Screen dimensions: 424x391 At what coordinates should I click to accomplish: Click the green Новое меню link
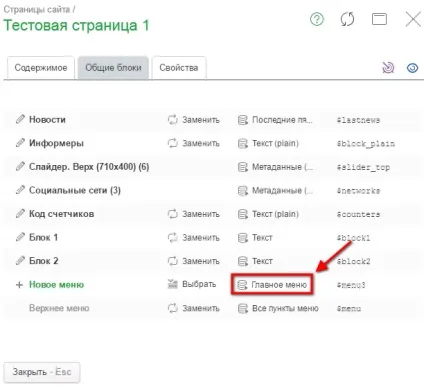pyautogui.click(x=56, y=285)
